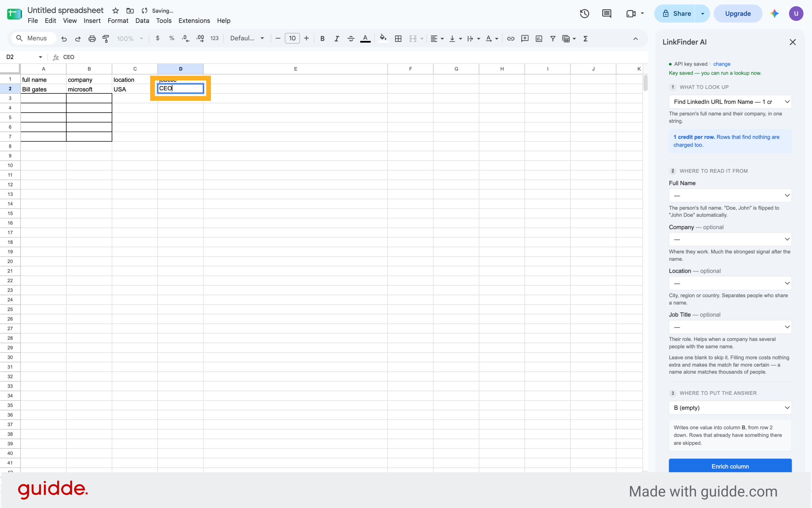Click the Google Sheets home logo
The height and width of the screenshot is (508, 812).
tap(14, 14)
